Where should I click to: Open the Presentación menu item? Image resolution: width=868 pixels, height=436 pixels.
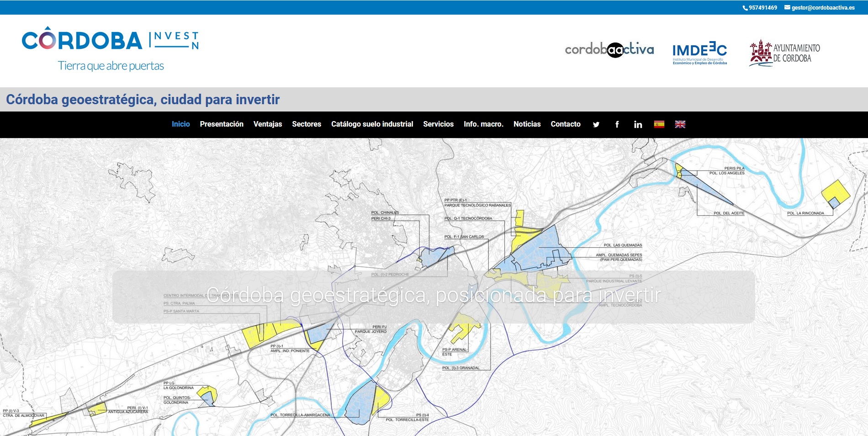point(222,124)
